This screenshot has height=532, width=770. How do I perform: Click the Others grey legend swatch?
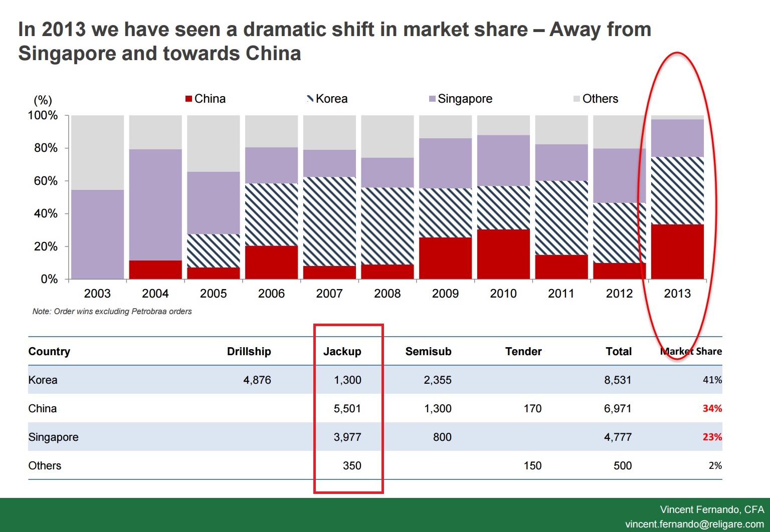(x=576, y=99)
